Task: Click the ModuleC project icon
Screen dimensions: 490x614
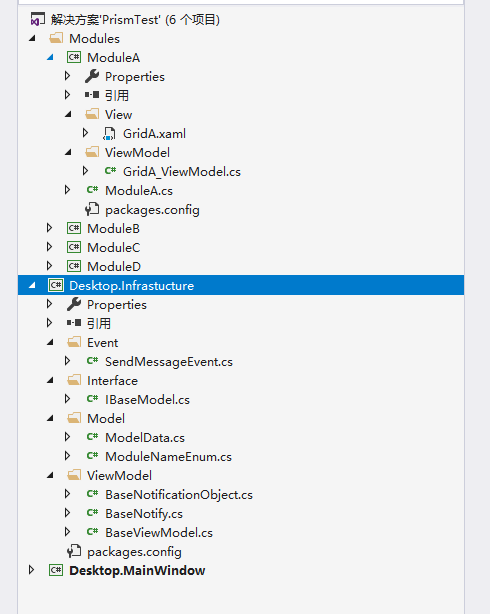Action: [74, 247]
